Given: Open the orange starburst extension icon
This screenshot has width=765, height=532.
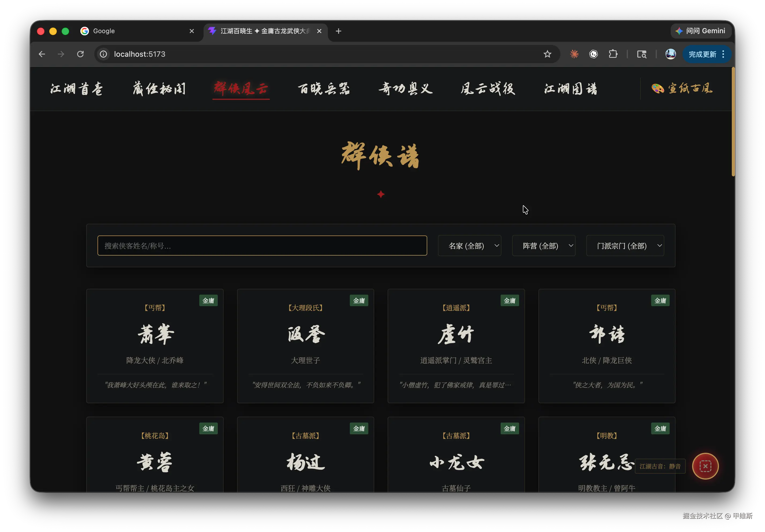Looking at the screenshot, I should [574, 54].
